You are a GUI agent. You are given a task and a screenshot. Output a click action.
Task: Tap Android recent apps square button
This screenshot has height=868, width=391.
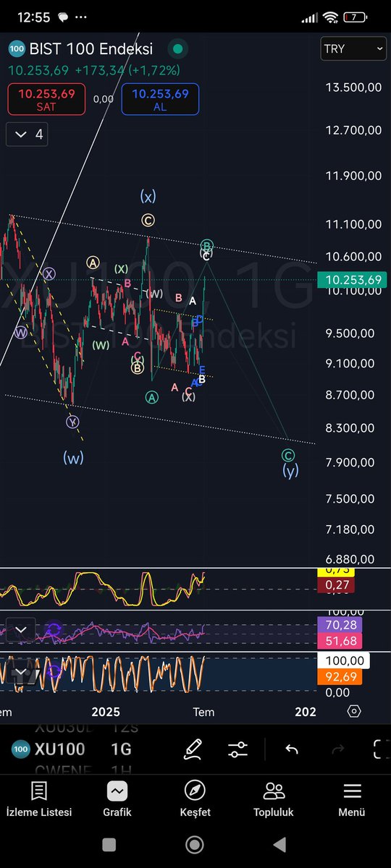click(x=109, y=845)
